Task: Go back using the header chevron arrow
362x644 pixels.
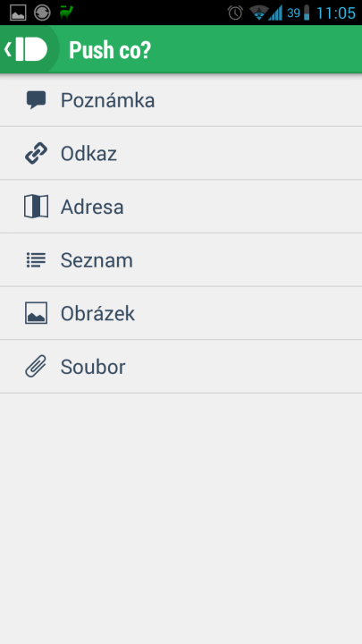Action: [x=7, y=49]
